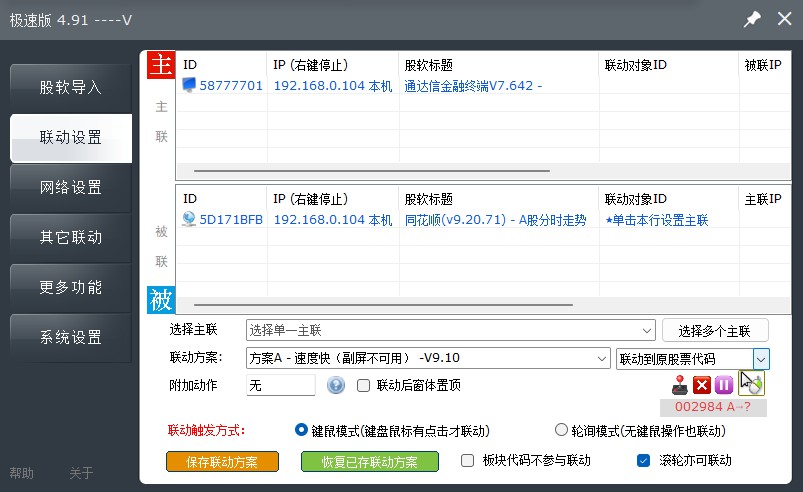This screenshot has width=803, height=492.
Task: Click the joystick icon
Action: point(680,385)
